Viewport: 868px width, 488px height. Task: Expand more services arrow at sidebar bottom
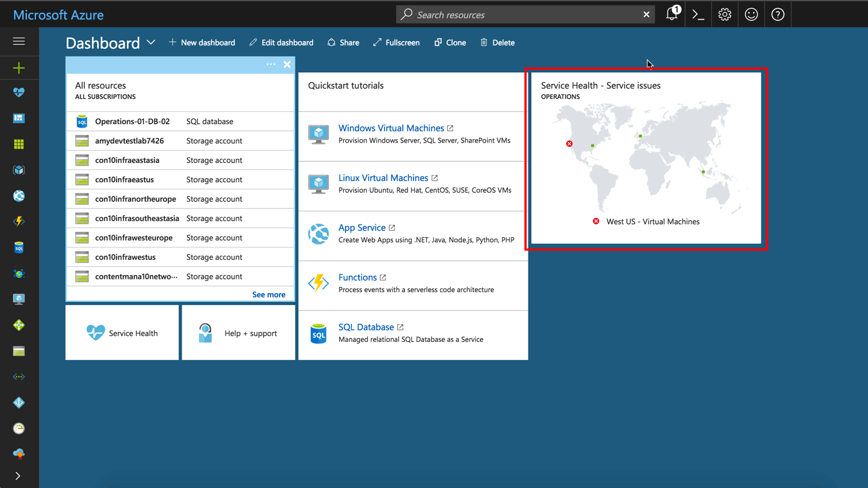(x=18, y=476)
